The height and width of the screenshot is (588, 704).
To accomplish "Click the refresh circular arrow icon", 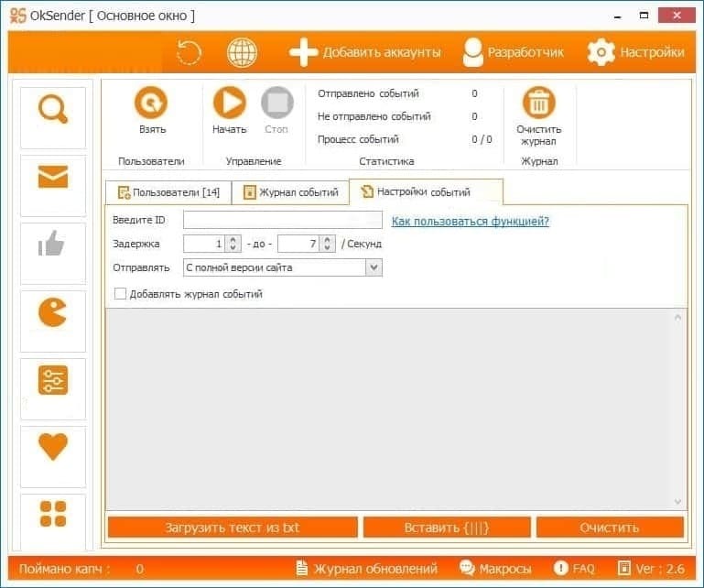I will [189, 52].
